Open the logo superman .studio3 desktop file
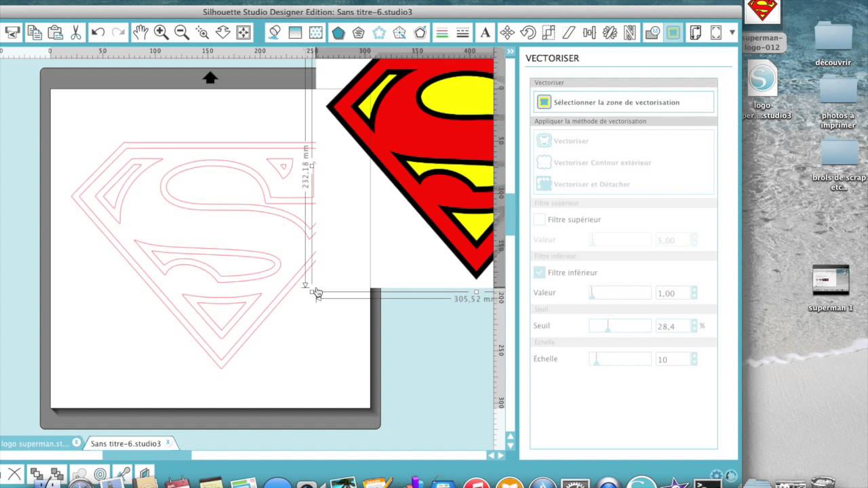The width and height of the screenshot is (868, 488). click(762, 89)
